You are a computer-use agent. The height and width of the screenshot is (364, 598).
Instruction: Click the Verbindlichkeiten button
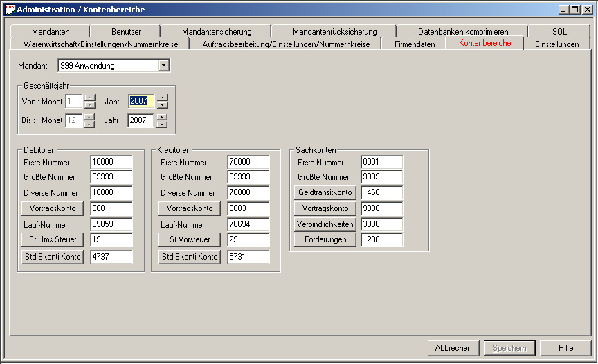tap(325, 224)
